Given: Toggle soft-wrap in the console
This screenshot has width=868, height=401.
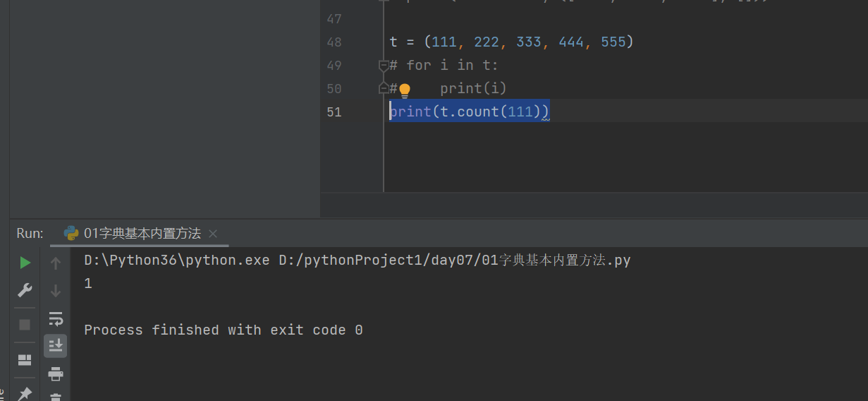Looking at the screenshot, I should click(x=56, y=318).
